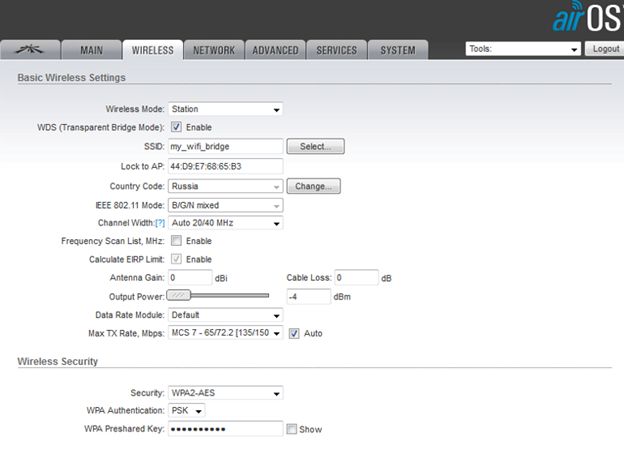The height and width of the screenshot is (450, 624).
Task: Go to the ADVANCED tab
Action: 275,50
